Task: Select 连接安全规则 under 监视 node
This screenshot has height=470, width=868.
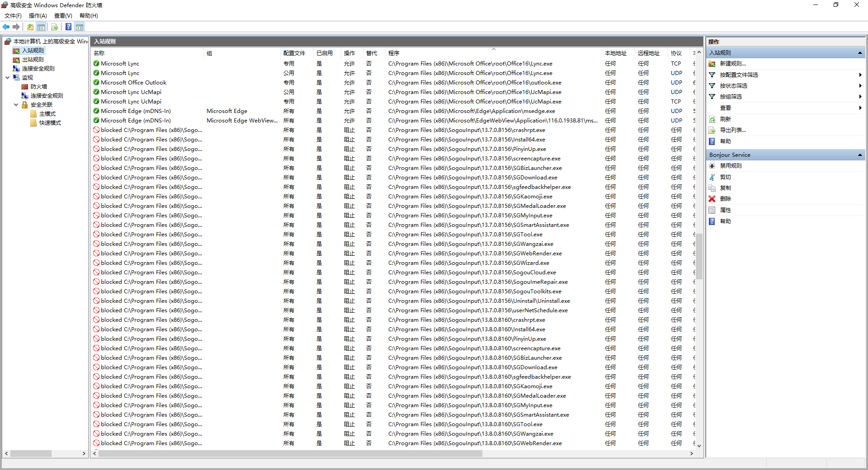Action: point(47,96)
